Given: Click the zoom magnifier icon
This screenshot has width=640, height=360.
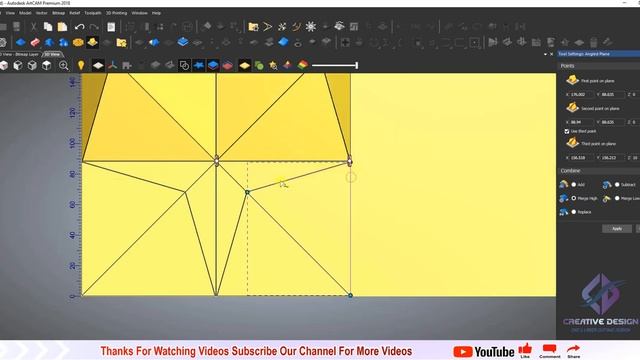Looking at the screenshot, I should 64,65.
